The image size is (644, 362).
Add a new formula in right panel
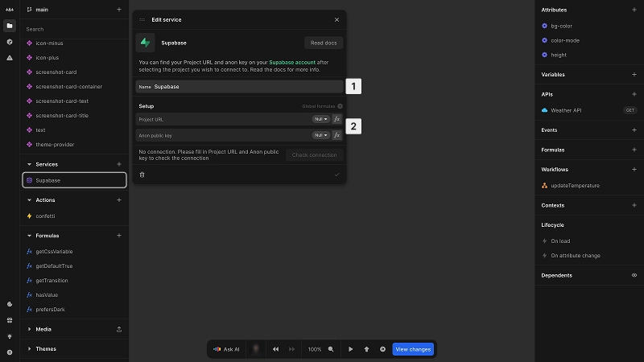click(x=634, y=150)
